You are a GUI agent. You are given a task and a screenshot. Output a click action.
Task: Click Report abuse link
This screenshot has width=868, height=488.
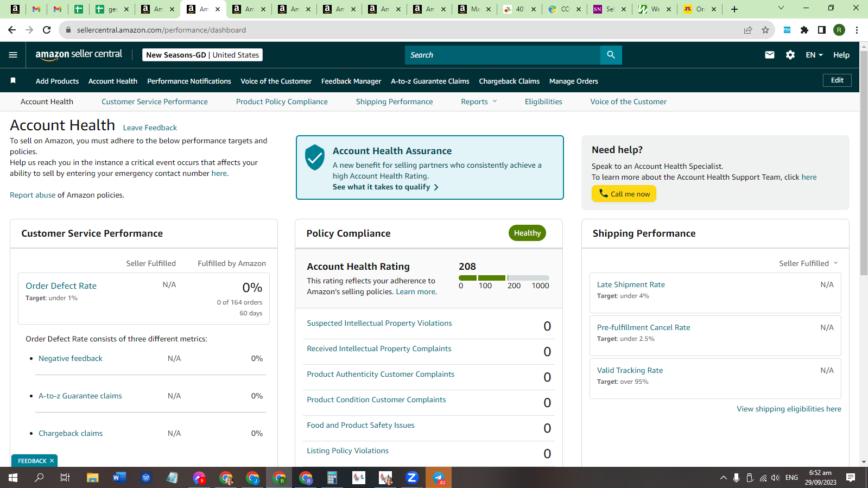point(33,195)
